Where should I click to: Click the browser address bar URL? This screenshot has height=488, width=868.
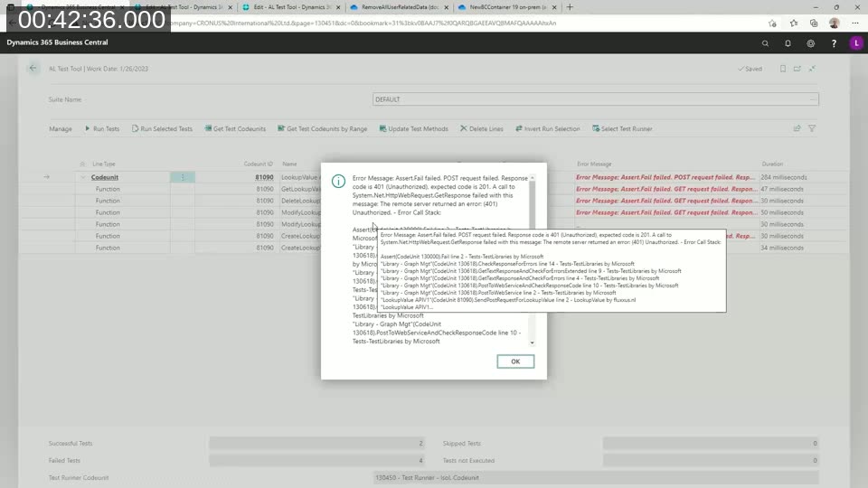pos(363,23)
